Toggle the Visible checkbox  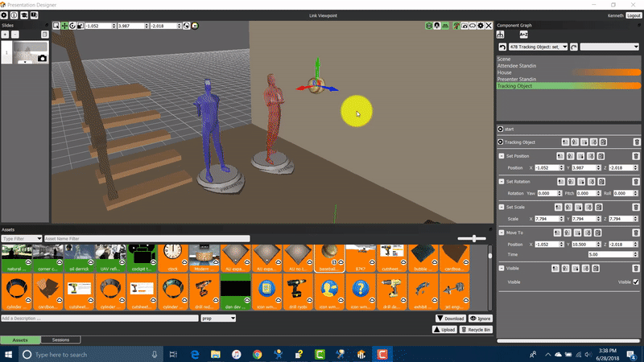636,282
